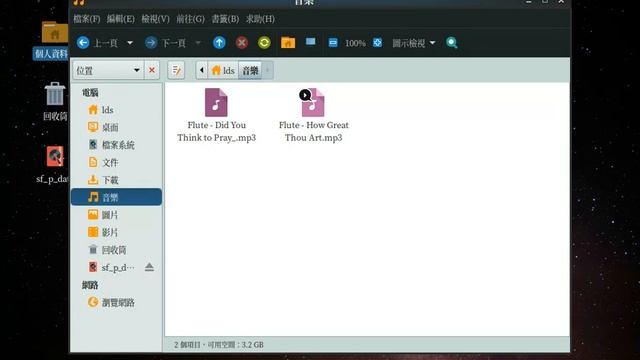Click the 電腦 sidebar section header
The image size is (640, 360).
point(90,93)
